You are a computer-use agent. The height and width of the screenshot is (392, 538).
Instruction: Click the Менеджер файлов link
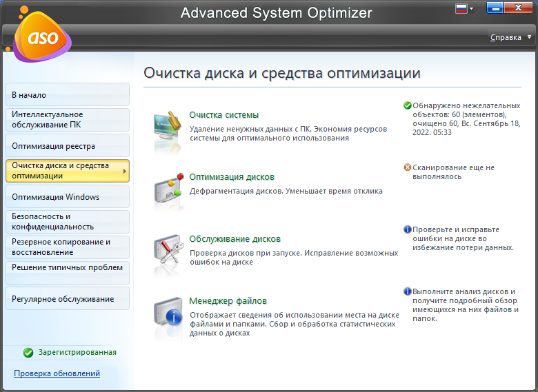tap(228, 301)
